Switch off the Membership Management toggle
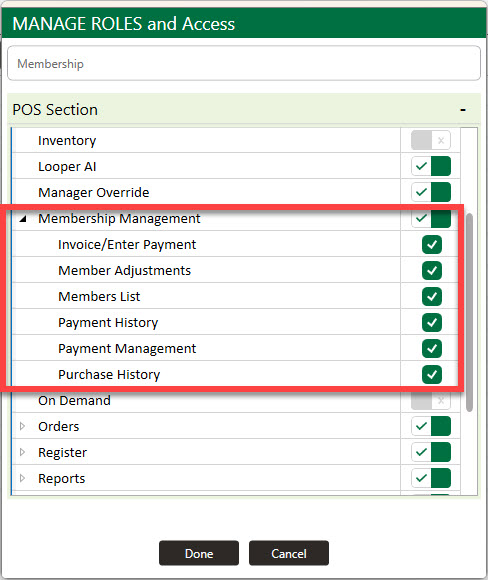488x580 pixels. click(431, 218)
